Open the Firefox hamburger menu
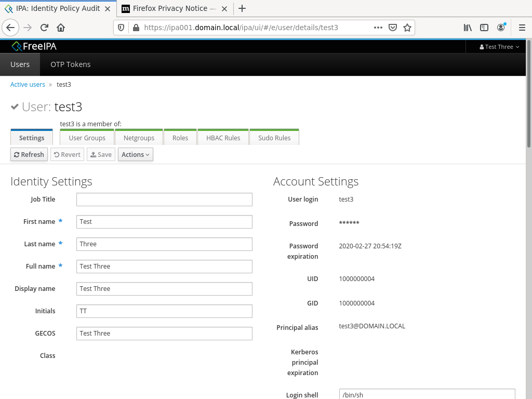Viewport: 532px width, 399px height. [x=522, y=28]
